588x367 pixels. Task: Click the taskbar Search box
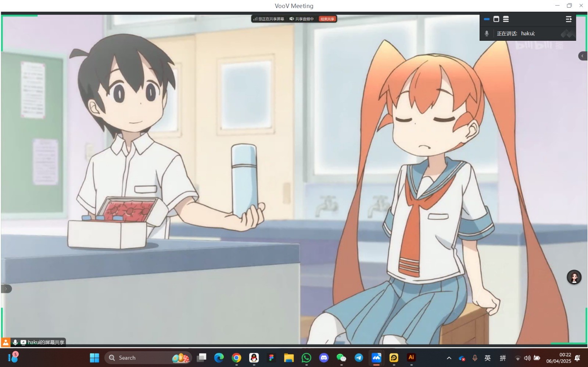[x=148, y=358]
